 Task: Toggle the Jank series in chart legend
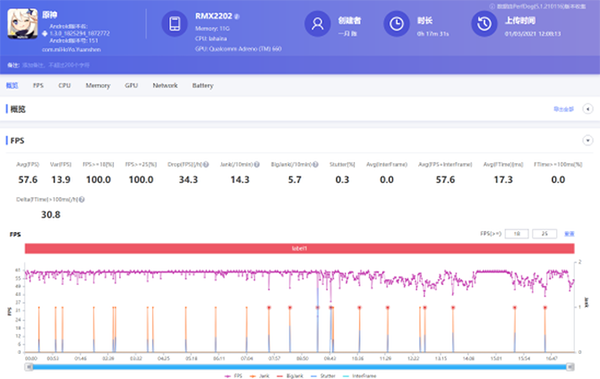click(259, 376)
